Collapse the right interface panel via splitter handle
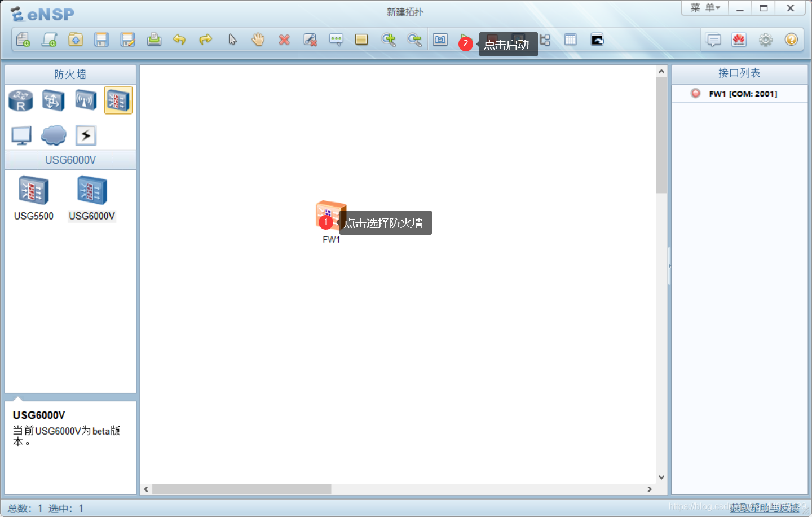The image size is (812, 517). (x=669, y=266)
